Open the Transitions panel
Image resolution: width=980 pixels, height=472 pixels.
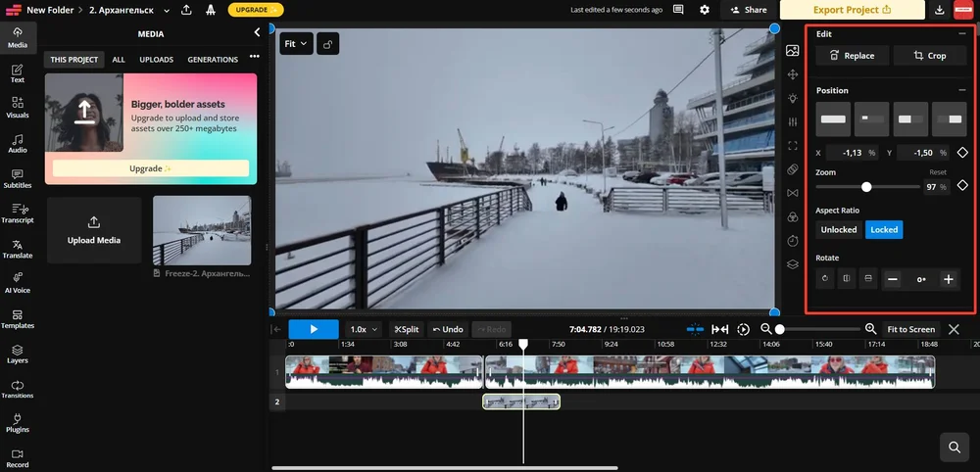(x=18, y=389)
